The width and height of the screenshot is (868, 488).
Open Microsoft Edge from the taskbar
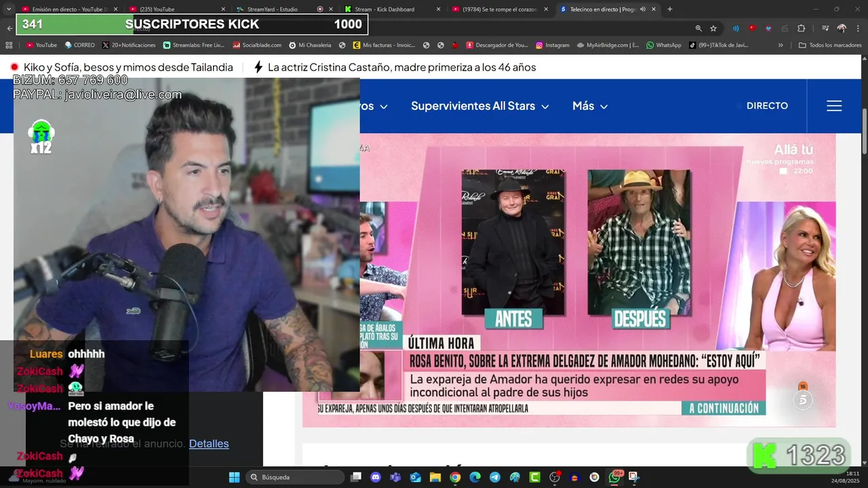pyautogui.click(x=475, y=477)
